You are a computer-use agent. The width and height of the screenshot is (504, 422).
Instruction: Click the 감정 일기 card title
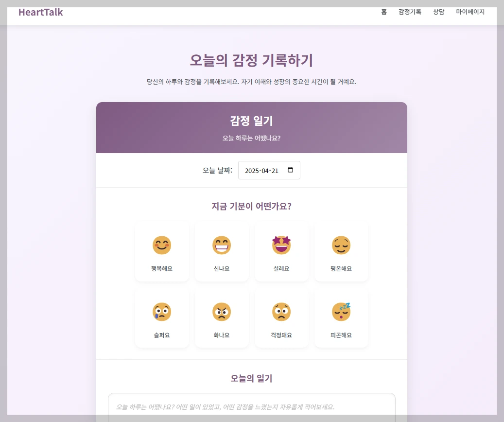pos(252,121)
